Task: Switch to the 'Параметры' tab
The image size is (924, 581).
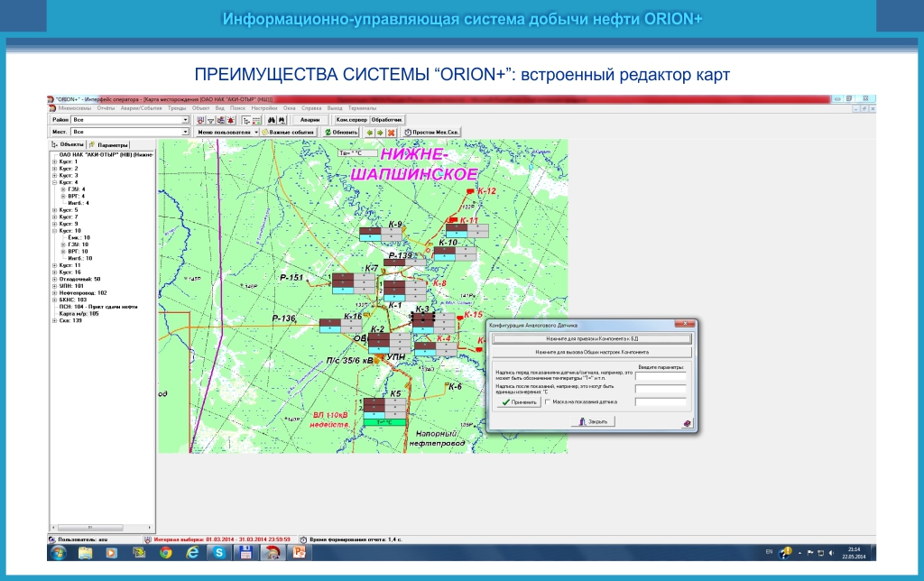Action: pyautogui.click(x=109, y=144)
